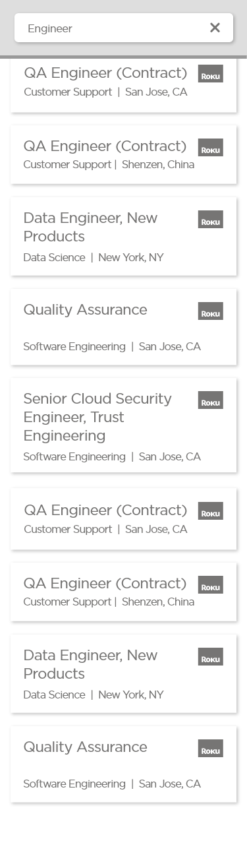This screenshot has height=868, width=247.
Task: Click Roku logo on second Data Engineer card
Action: click(x=211, y=657)
